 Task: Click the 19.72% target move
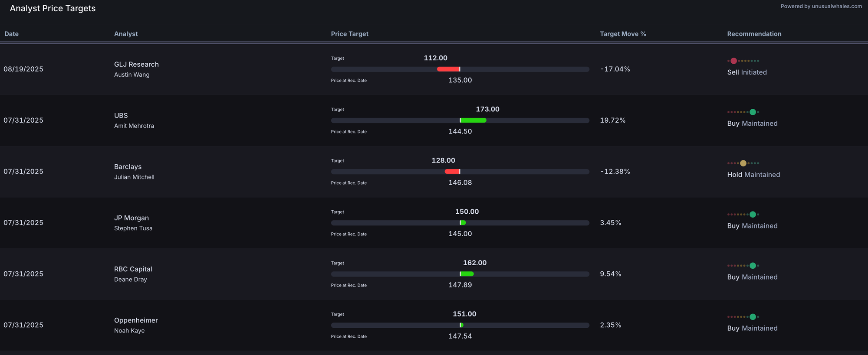click(612, 120)
